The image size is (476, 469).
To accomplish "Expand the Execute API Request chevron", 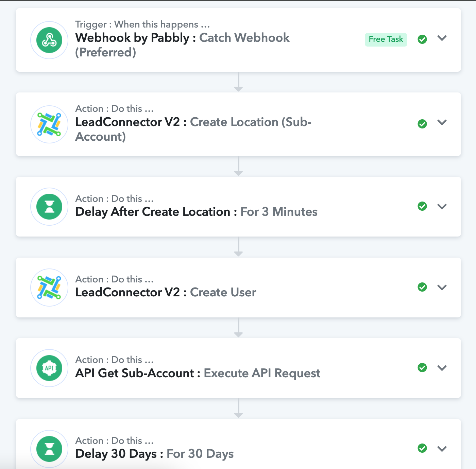I will 442,368.
